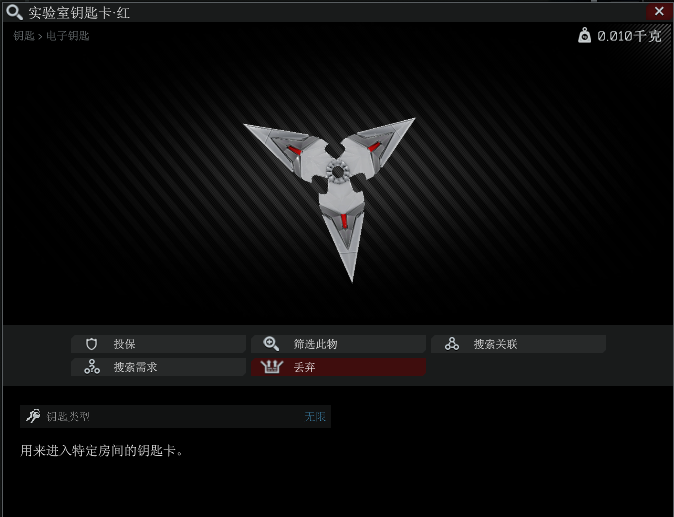Discard the item with the 丢弃 button
This screenshot has width=674, height=517.
pos(338,367)
